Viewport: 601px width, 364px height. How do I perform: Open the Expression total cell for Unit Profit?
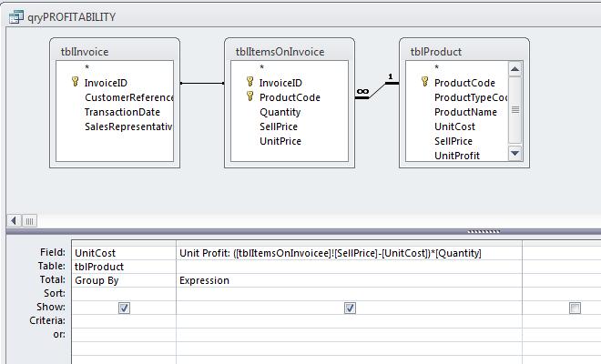pos(349,281)
